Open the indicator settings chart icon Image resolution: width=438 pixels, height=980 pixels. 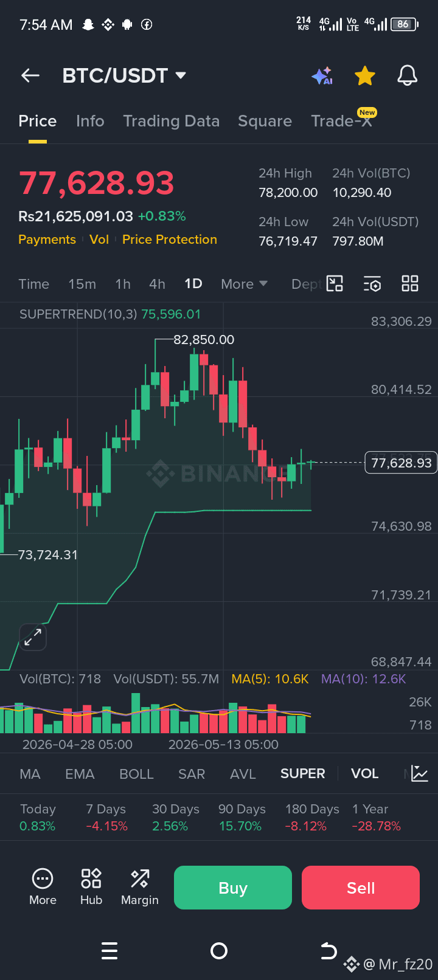[420, 773]
